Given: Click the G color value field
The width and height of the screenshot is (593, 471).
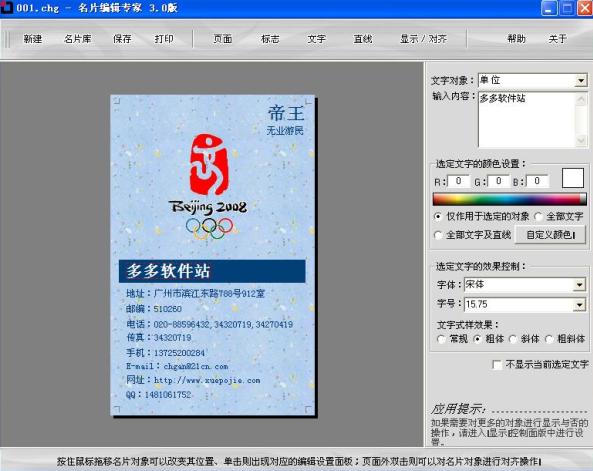Looking at the screenshot, I should [498, 181].
